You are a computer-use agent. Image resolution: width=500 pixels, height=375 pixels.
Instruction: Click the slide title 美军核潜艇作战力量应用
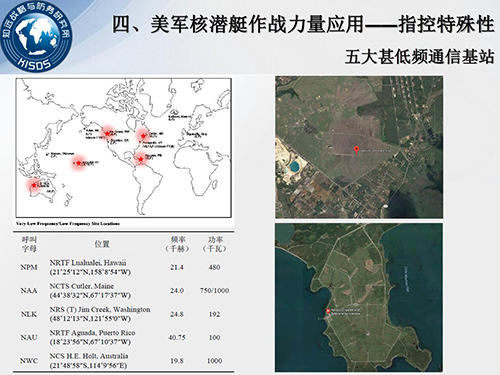pyautogui.click(x=237, y=24)
